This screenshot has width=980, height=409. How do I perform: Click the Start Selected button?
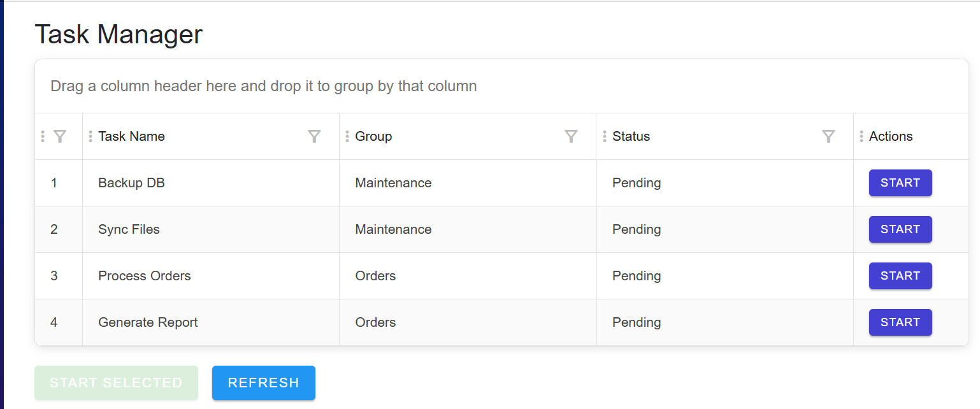[116, 383]
